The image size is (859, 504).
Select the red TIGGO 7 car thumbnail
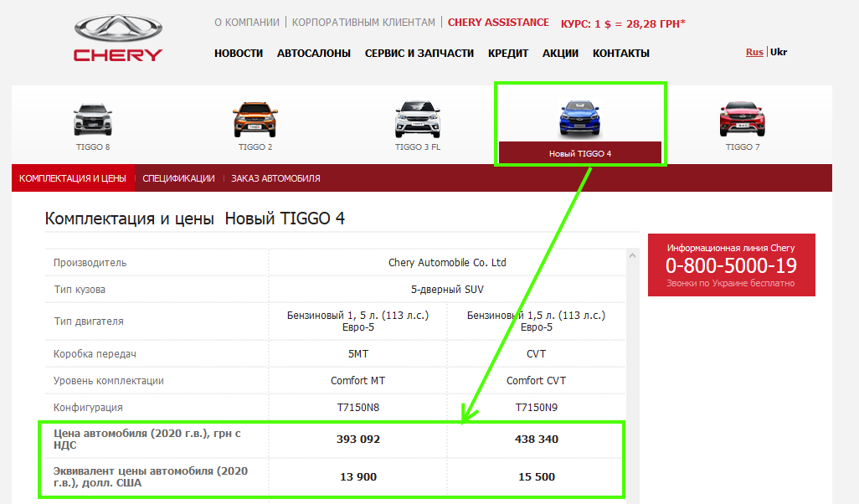[743, 120]
